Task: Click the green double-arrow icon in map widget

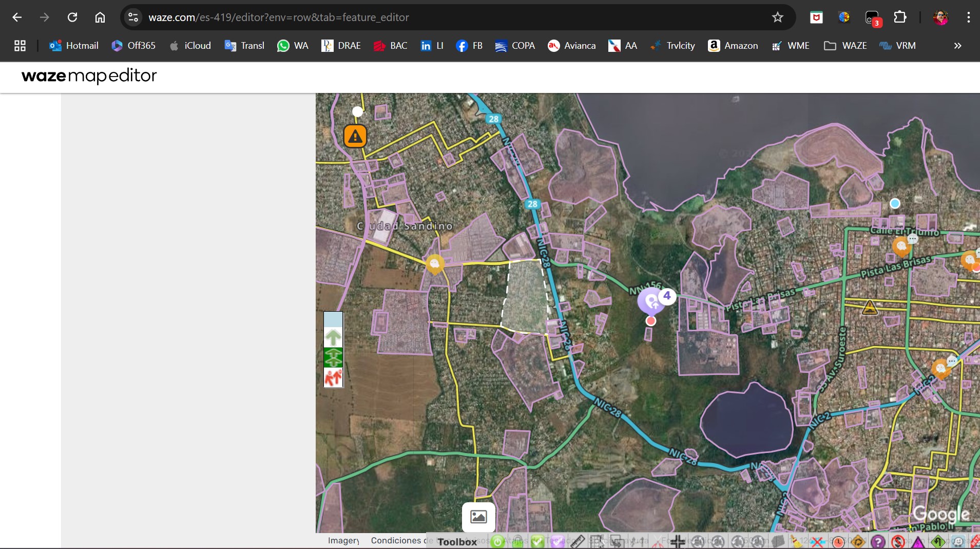Action: [x=333, y=357]
